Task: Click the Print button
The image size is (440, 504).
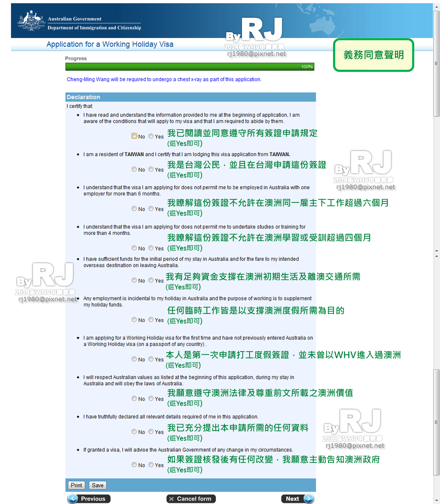Action: pyautogui.click(x=76, y=485)
